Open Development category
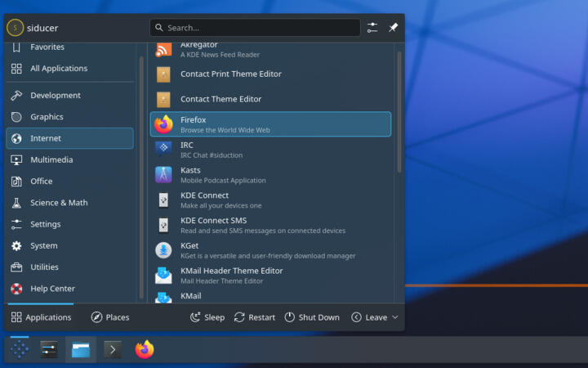Screen dimensions: 588x368 click(x=69, y=96)
